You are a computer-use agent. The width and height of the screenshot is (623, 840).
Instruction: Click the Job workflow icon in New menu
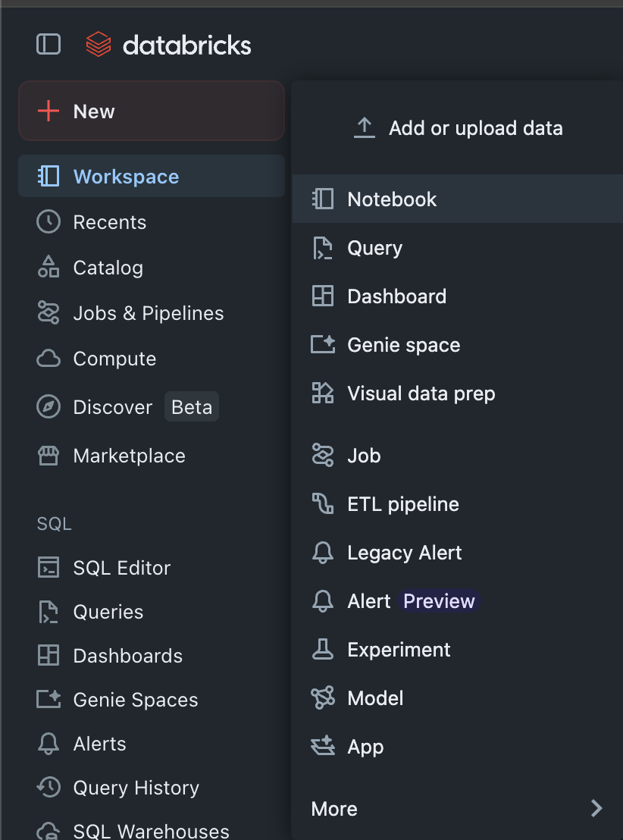click(322, 456)
